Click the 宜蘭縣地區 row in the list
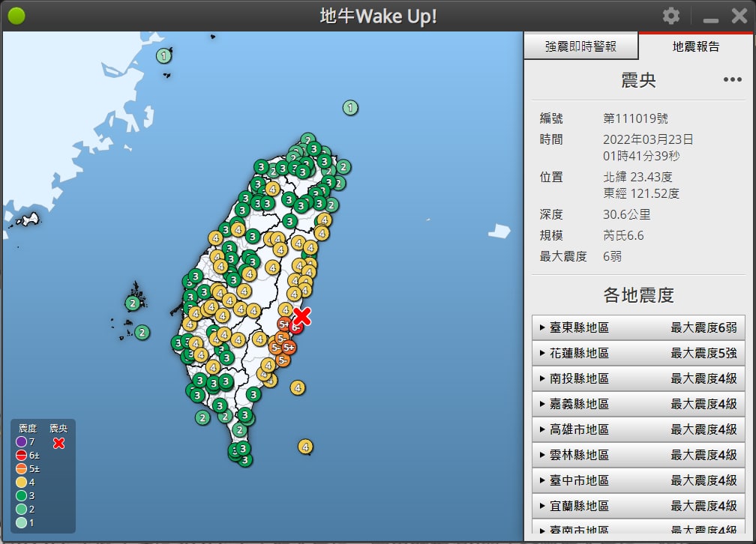The width and height of the screenshot is (756, 544). [x=638, y=506]
